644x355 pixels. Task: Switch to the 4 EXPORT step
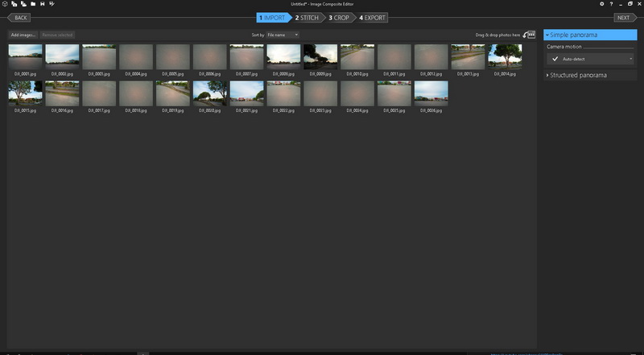click(x=372, y=17)
